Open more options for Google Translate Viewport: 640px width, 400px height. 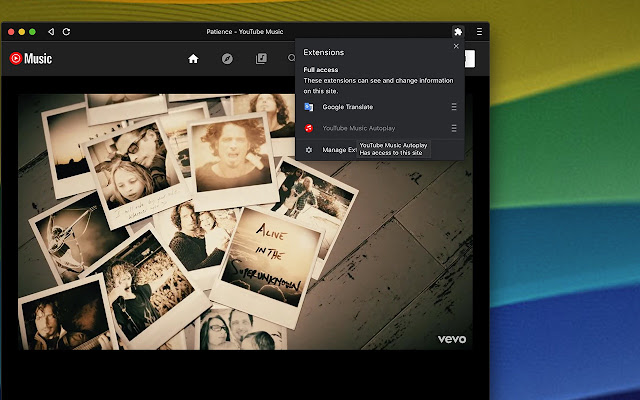coord(453,106)
